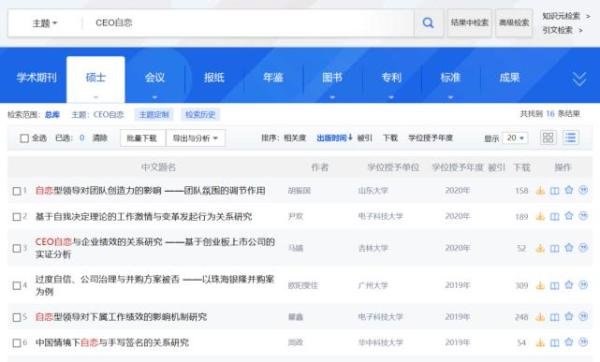Click the 结果中检索 button
The image size is (600, 362).
pyautogui.click(x=470, y=23)
